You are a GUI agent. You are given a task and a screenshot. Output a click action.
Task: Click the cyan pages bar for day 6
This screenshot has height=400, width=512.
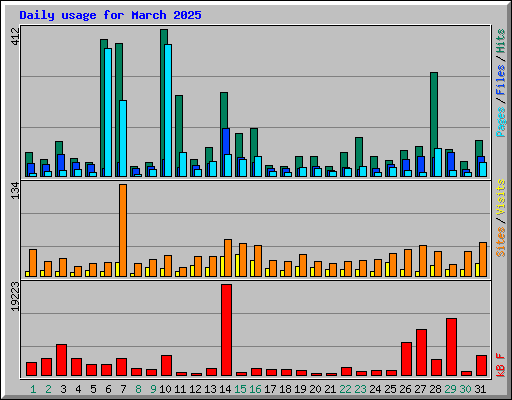(108, 112)
